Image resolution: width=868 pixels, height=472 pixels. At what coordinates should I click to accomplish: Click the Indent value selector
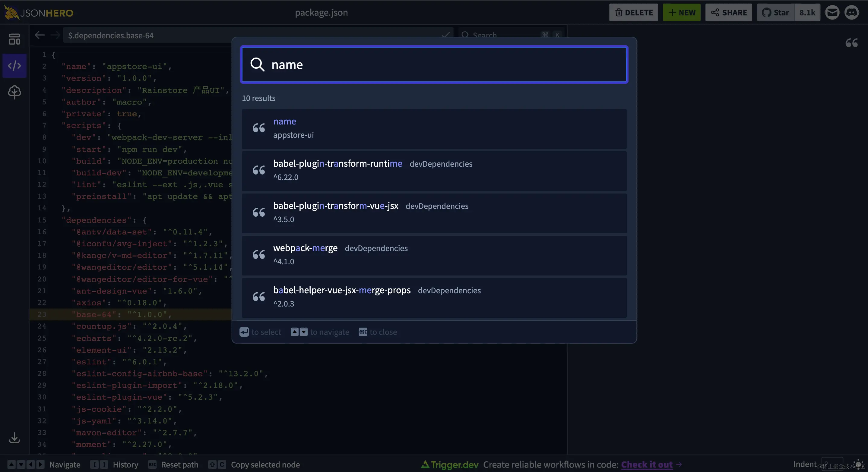point(832,464)
